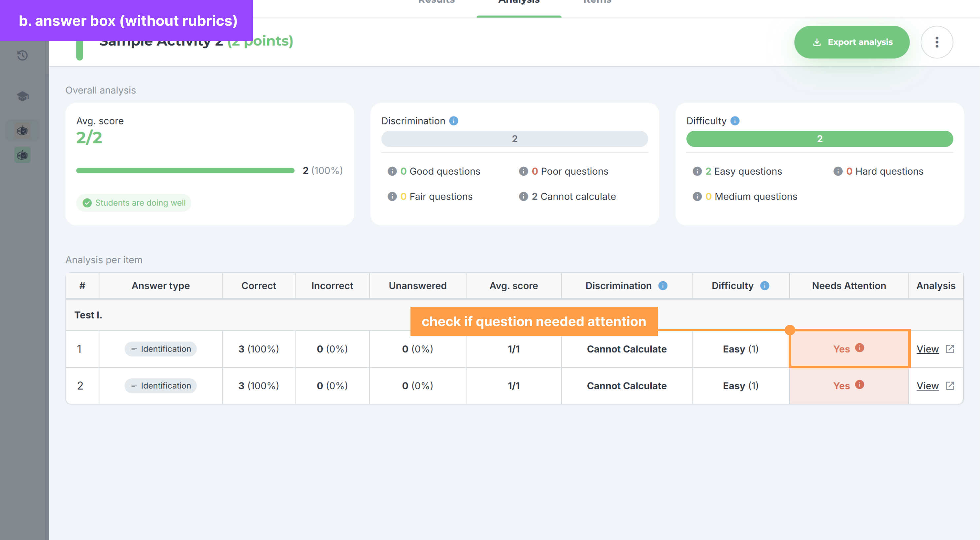Click the green Difficulty bar showing 2
This screenshot has height=540, width=980.
click(819, 139)
